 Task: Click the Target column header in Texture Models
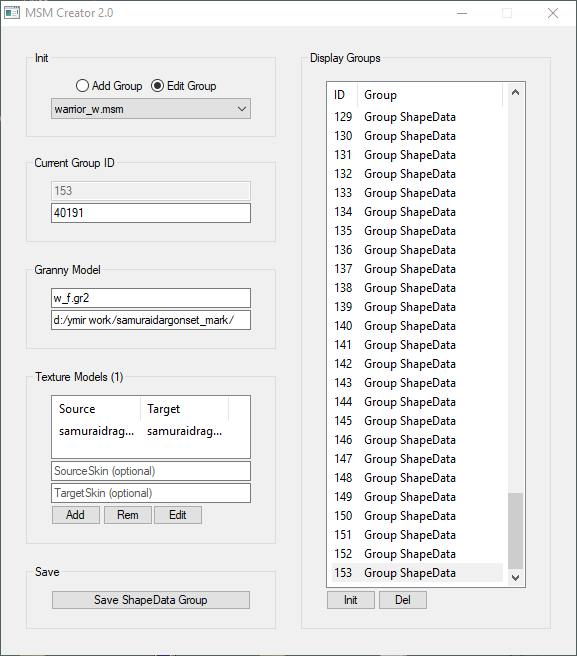coord(185,409)
